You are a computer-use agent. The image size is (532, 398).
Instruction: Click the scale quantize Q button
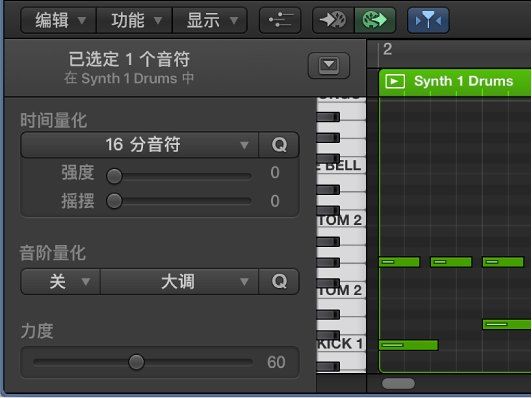point(279,282)
